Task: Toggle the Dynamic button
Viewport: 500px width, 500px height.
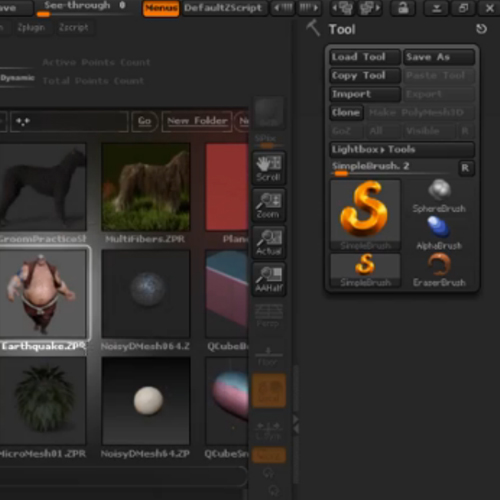Action: coord(17,78)
